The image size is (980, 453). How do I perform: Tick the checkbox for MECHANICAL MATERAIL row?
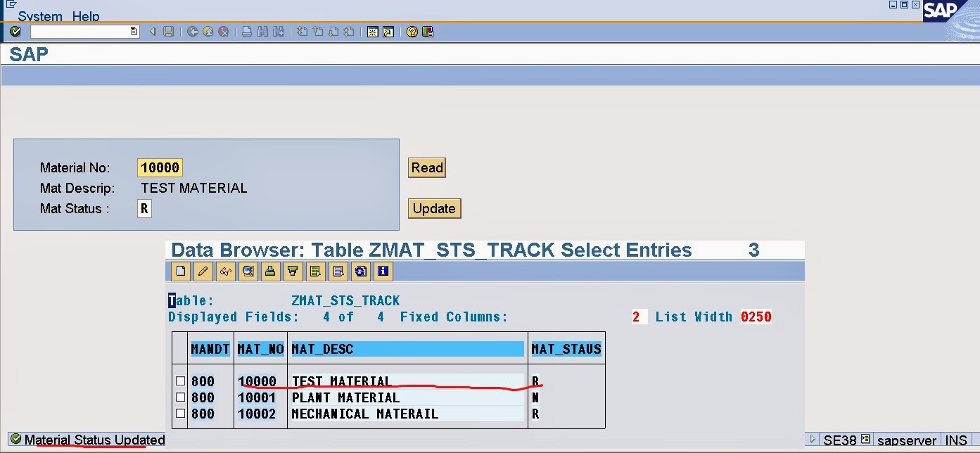coord(180,414)
